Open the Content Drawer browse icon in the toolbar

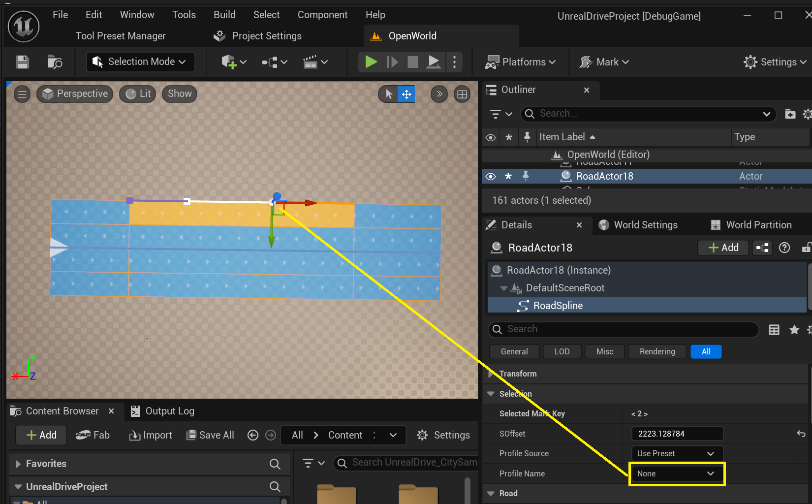click(x=55, y=62)
